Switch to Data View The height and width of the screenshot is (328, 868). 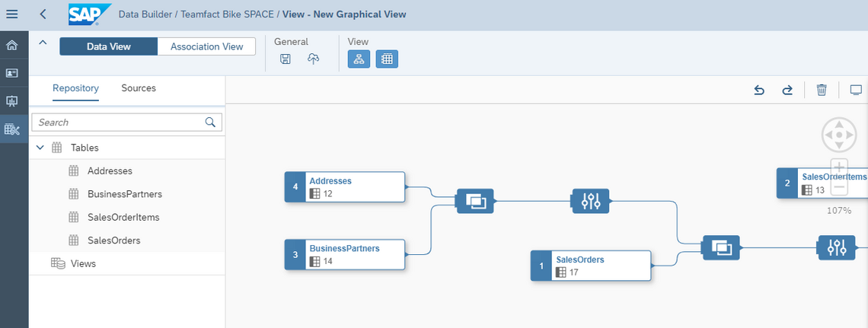[108, 46]
